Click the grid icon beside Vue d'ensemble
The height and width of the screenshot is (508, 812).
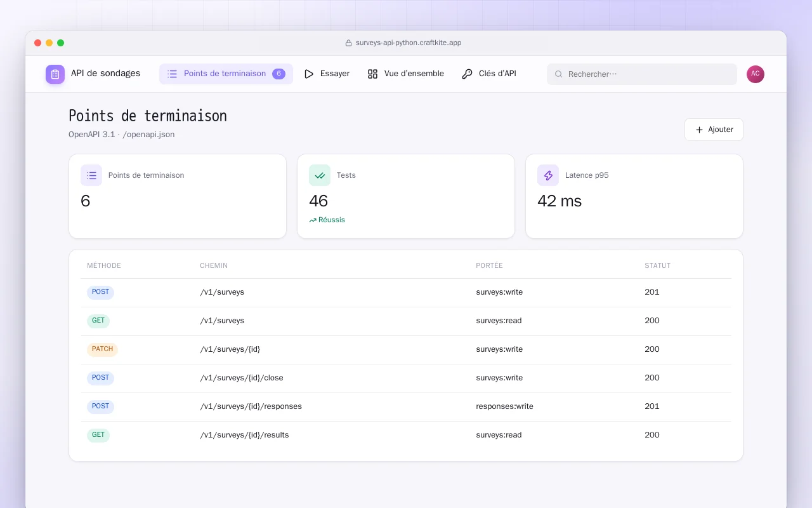[x=373, y=74]
